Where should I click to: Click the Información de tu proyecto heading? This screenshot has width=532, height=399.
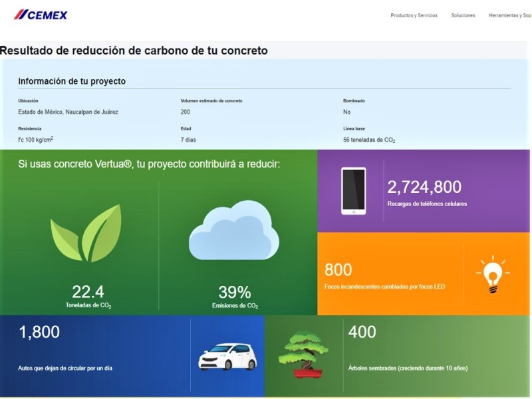pyautogui.click(x=72, y=81)
